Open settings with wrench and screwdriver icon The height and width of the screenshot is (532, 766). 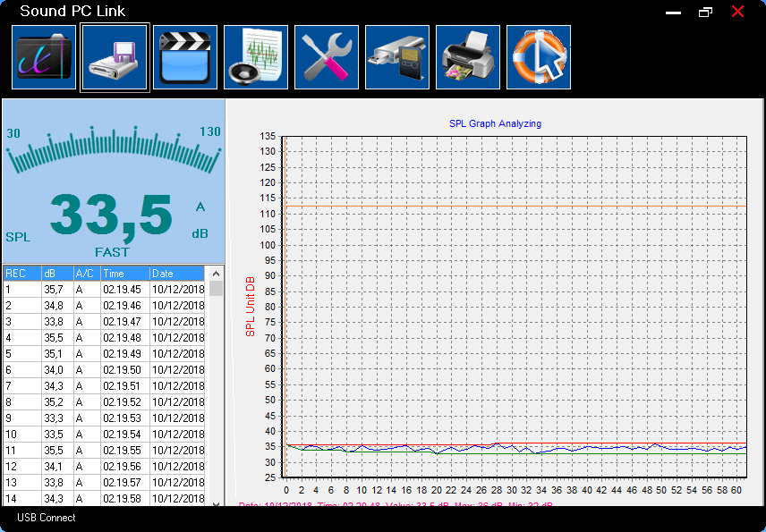point(327,57)
